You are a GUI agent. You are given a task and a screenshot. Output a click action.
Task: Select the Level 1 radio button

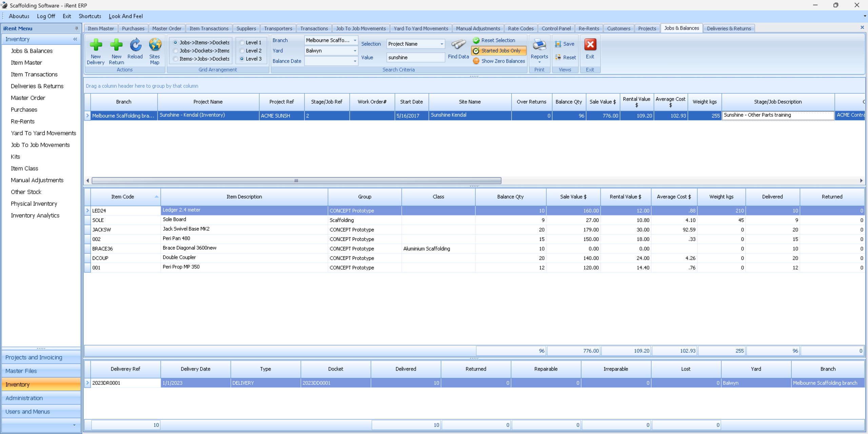pyautogui.click(x=242, y=43)
